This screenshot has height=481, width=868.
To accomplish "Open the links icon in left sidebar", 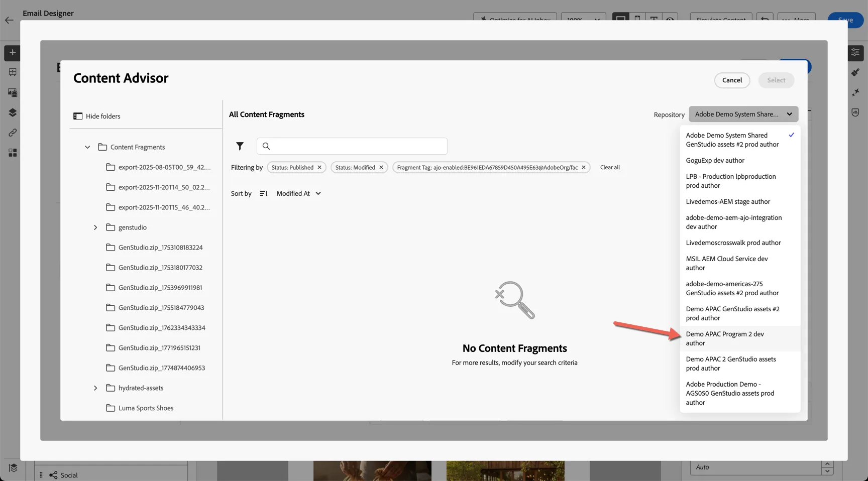I will [13, 133].
